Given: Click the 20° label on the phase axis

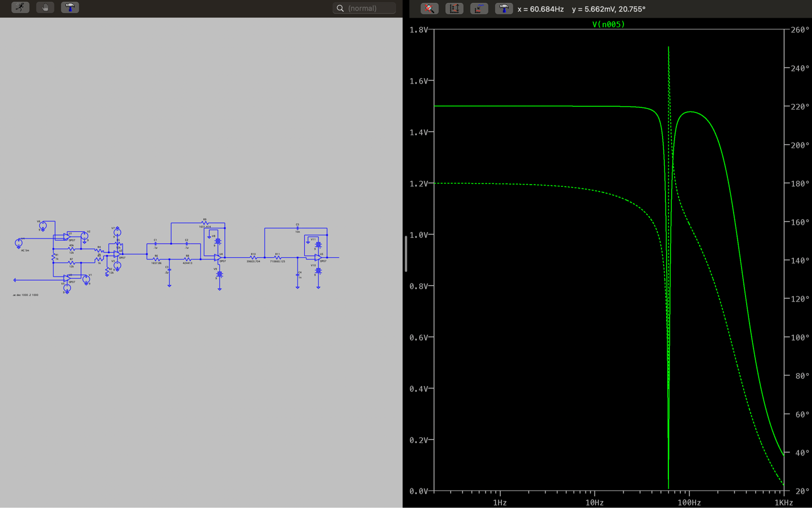Looking at the screenshot, I should tap(802, 491).
